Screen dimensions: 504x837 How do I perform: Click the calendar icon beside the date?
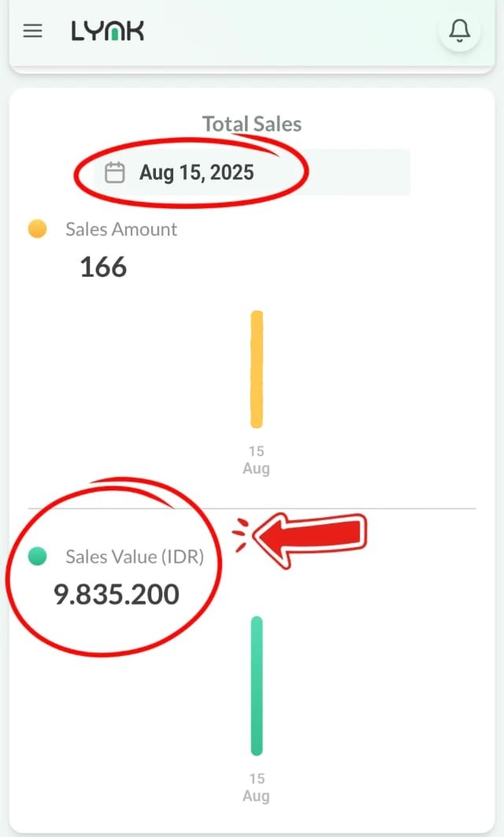click(115, 173)
